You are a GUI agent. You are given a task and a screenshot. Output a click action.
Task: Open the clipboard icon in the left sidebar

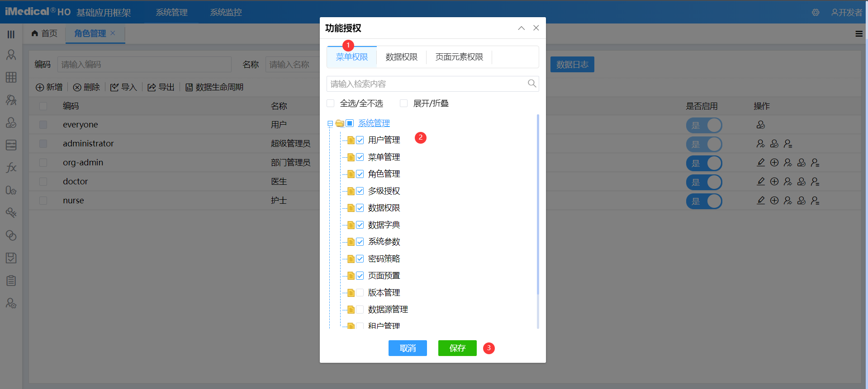tap(11, 281)
